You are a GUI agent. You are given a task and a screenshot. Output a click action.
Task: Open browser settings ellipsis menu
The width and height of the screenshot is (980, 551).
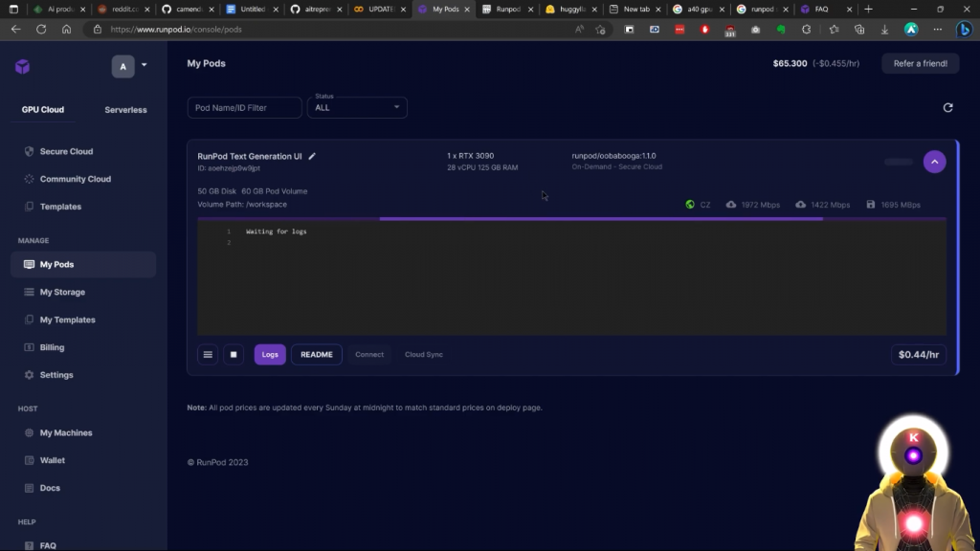click(938, 30)
